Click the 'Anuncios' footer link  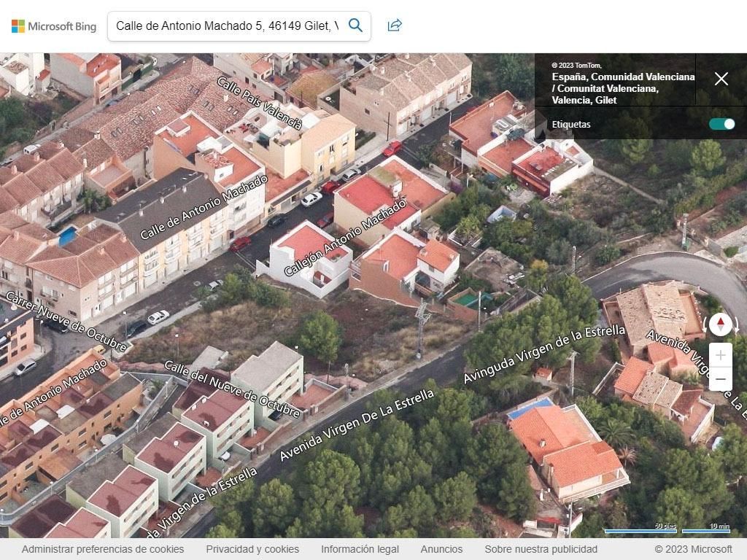tap(441, 549)
